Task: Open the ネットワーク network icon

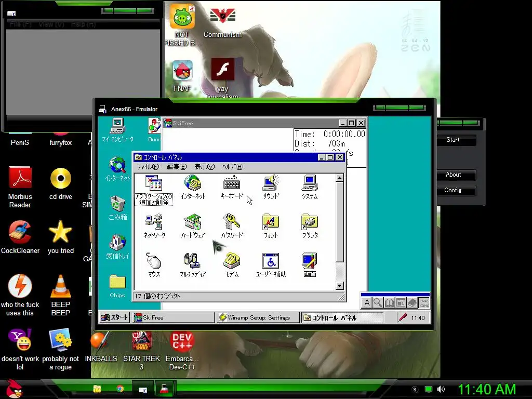Action: [x=154, y=226]
